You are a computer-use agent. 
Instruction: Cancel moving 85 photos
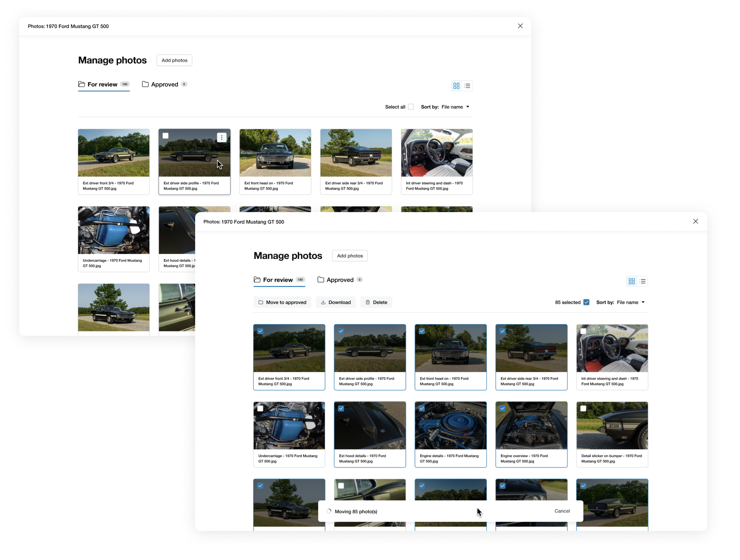tap(562, 511)
